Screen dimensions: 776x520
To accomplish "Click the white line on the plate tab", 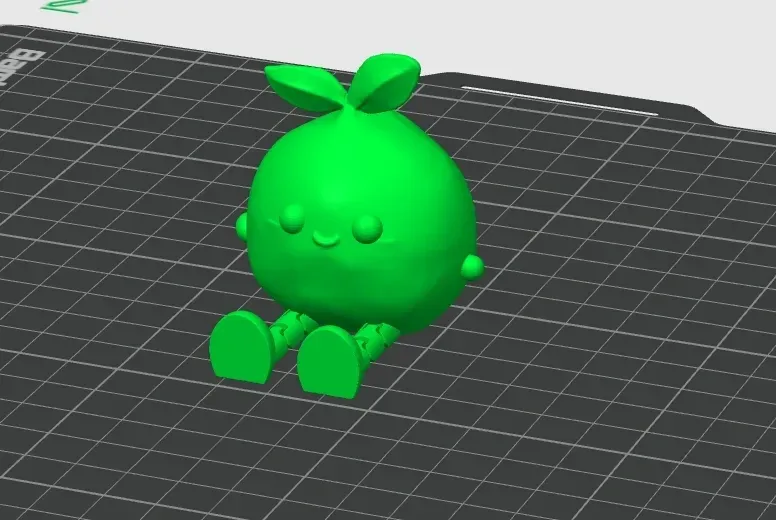I will pyautogui.click(x=560, y=101).
